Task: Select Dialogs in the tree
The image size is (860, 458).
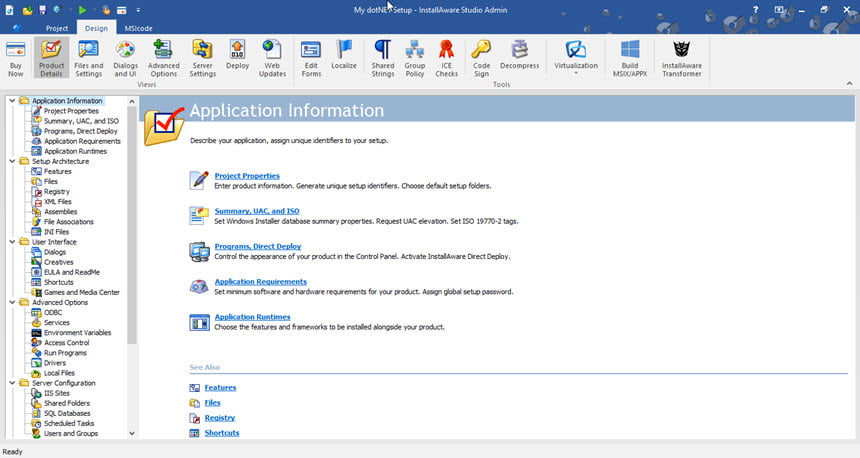Action: click(55, 252)
